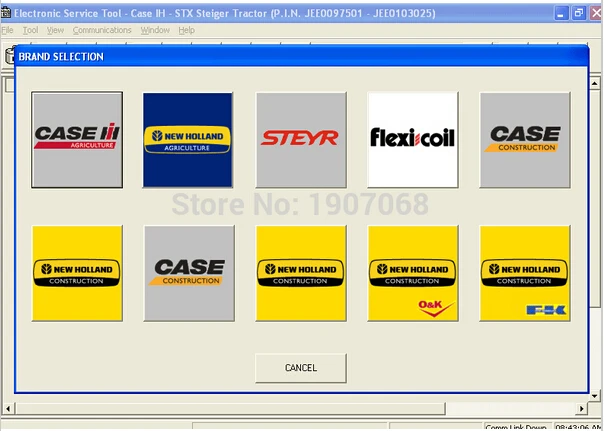Pick the Steyr brand tile

(x=301, y=140)
